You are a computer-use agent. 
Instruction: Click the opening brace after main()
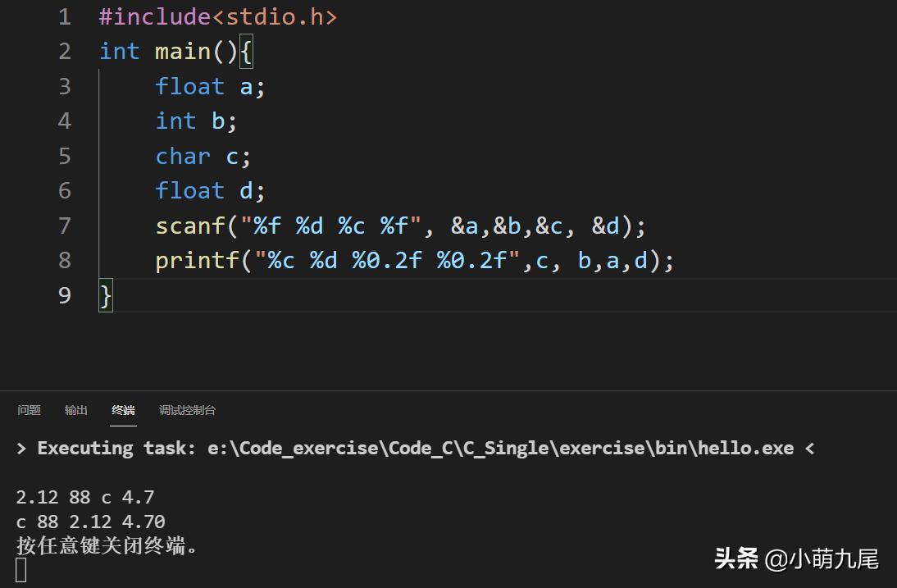click(246, 52)
